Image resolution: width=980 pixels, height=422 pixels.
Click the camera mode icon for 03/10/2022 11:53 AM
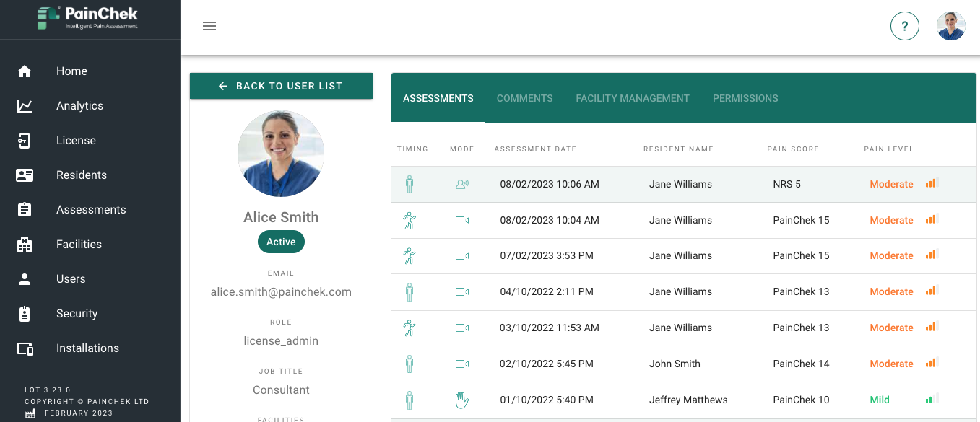coord(461,328)
